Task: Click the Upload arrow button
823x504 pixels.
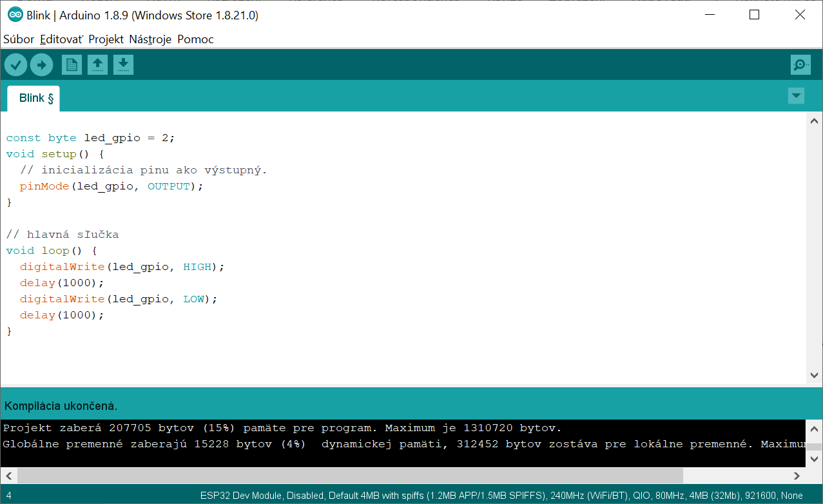Action: 41,64
